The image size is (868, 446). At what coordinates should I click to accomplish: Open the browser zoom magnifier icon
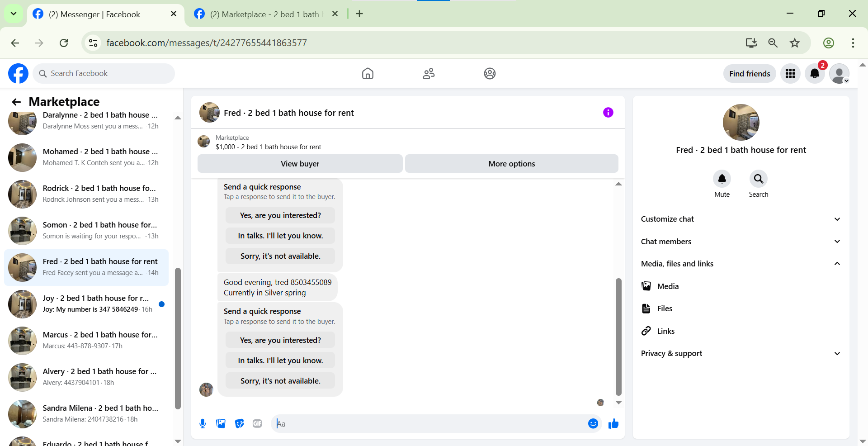[773, 43]
